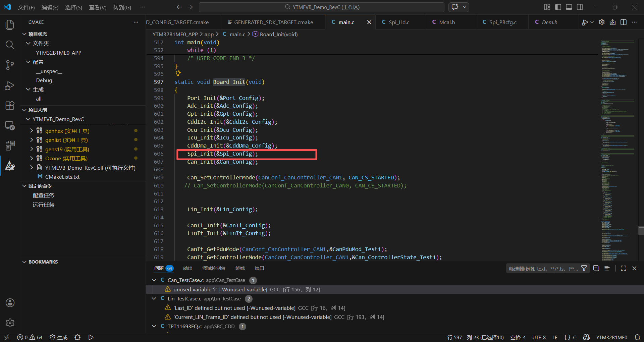
Task: Open the Extensions view
Action: (x=10, y=105)
